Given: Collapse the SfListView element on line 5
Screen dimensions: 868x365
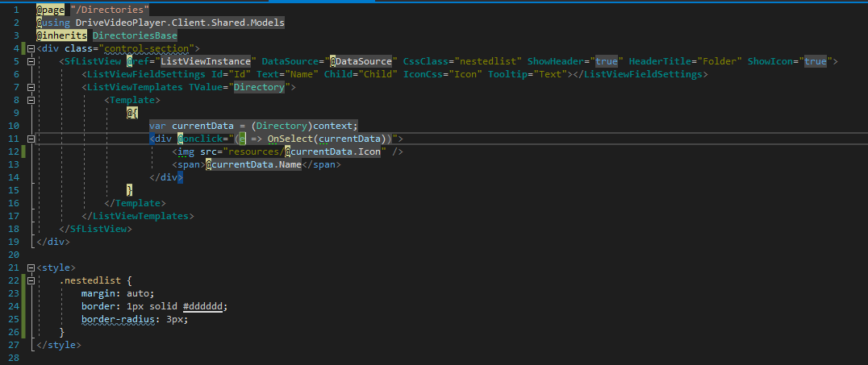Looking at the screenshot, I should click(31, 61).
